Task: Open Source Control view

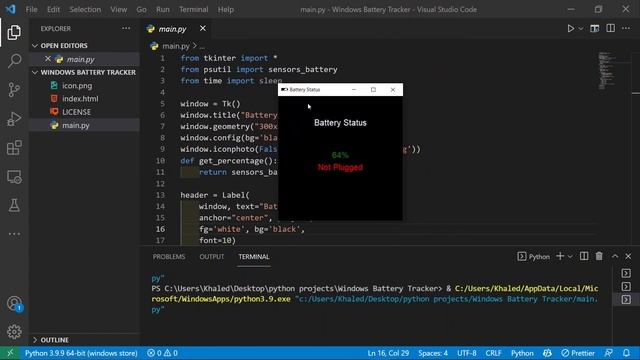Action: pyautogui.click(x=14, y=89)
